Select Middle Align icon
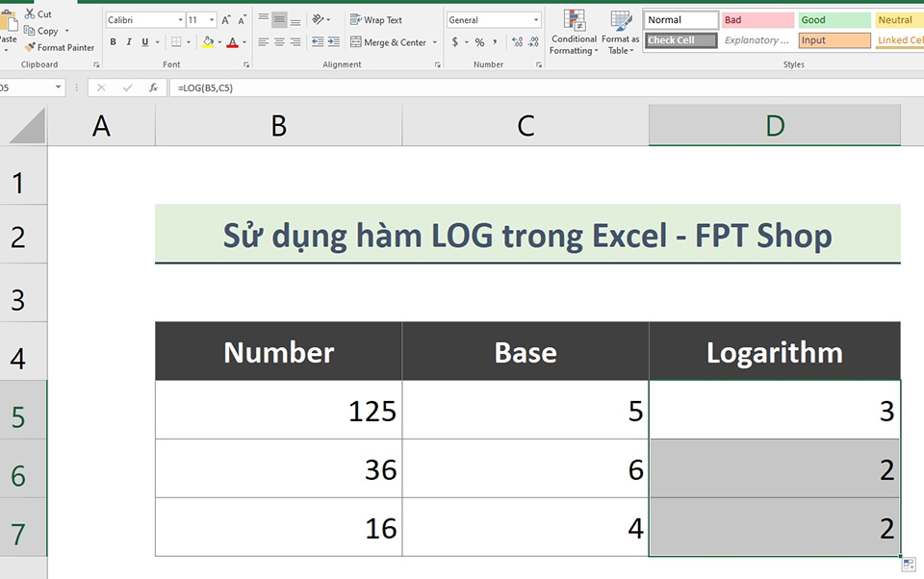The image size is (924, 579). point(279,19)
